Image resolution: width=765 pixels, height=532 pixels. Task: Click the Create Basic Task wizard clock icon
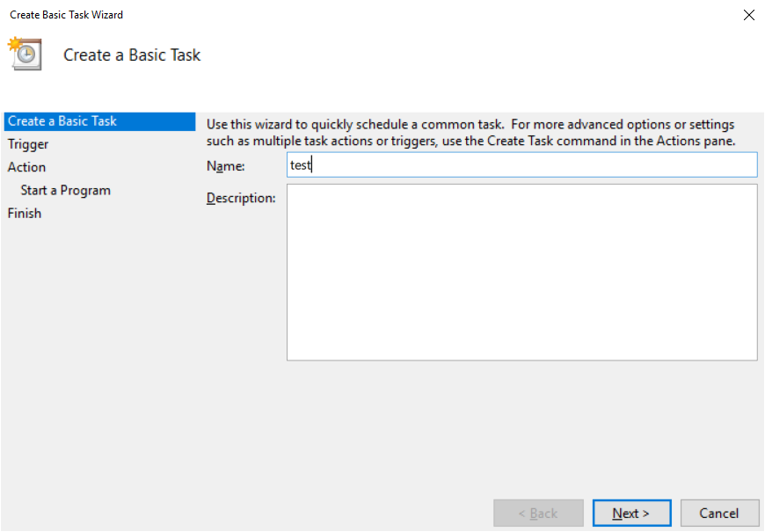25,54
